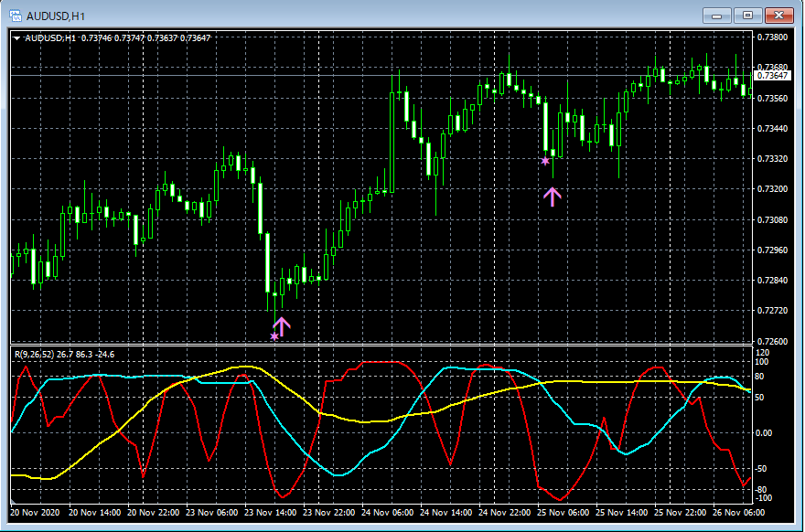Click the AUDUSD chart window icon in title bar
The width and height of the screenshot is (805, 532).
pos(15,15)
